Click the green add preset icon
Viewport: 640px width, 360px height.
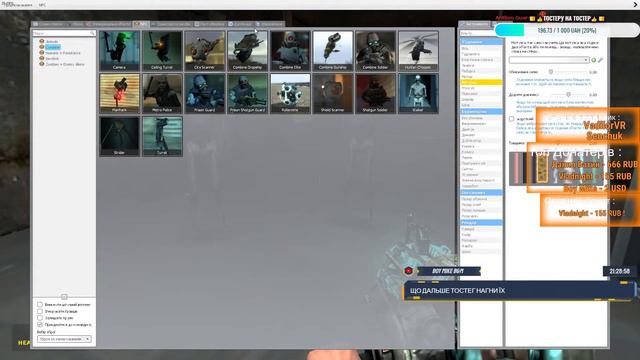click(x=593, y=60)
